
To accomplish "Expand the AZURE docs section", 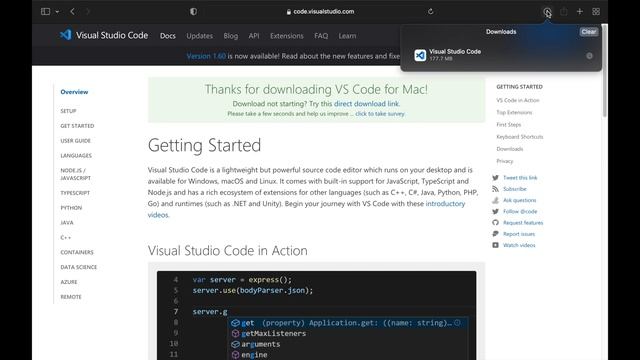I will point(69,282).
